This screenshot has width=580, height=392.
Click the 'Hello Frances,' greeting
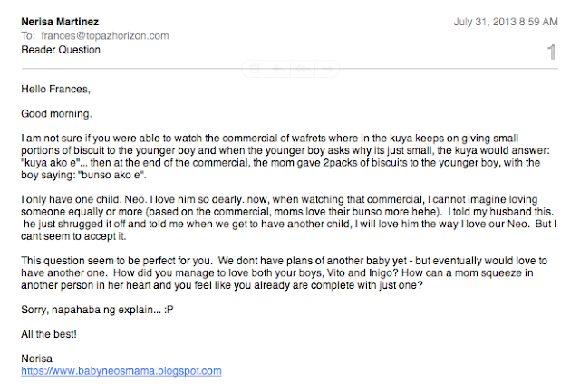coord(56,90)
